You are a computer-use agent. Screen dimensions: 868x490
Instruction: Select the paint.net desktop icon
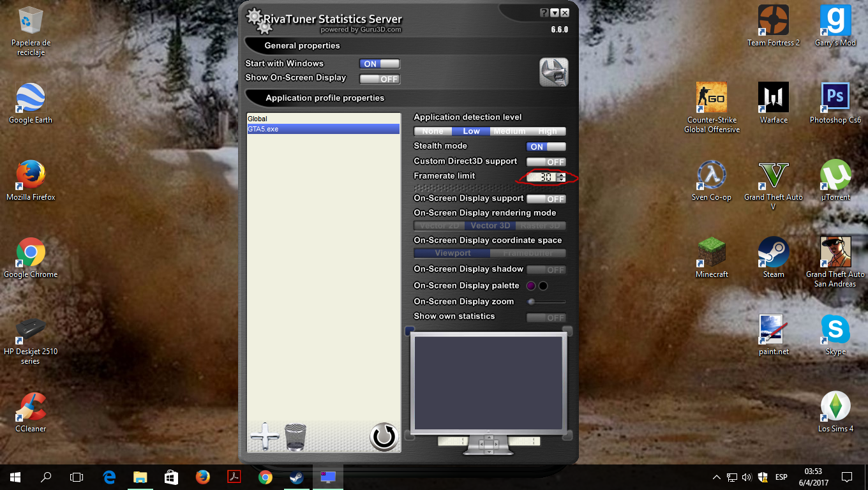pyautogui.click(x=774, y=335)
